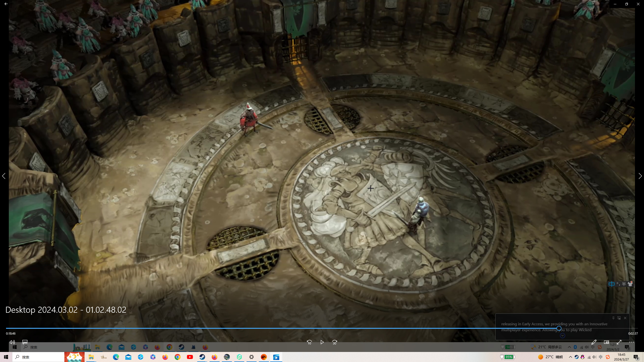The width and height of the screenshot is (644, 362).
Task: Expand the hidden system tray icons
Action: (x=570, y=357)
